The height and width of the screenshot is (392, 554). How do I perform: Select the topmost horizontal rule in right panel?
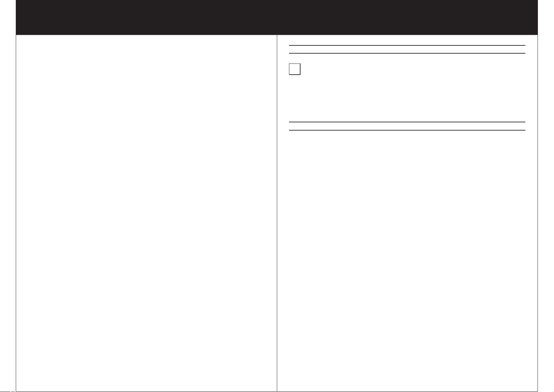(407, 45)
